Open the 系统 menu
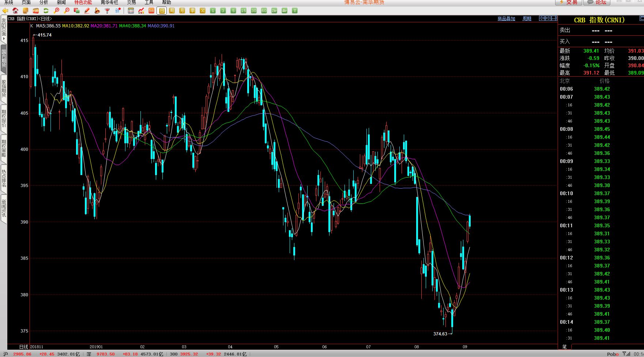Screen dimensions: 644x357 tap(8, 2)
